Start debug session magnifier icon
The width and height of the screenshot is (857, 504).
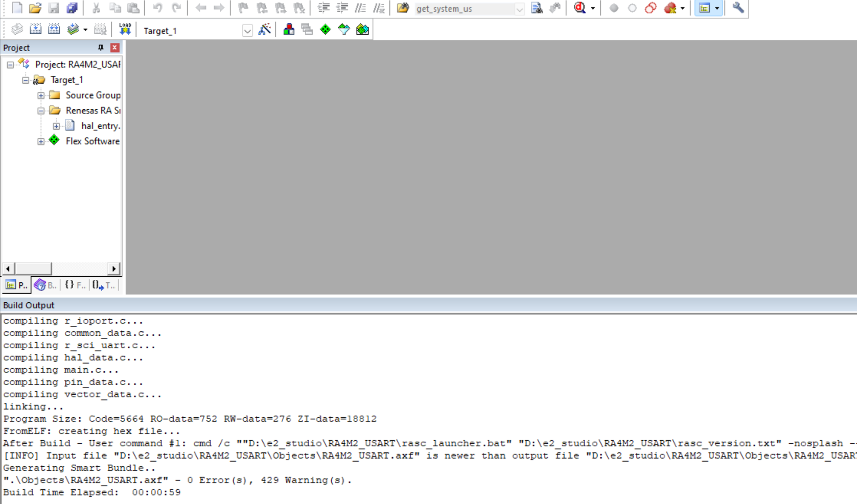pyautogui.click(x=580, y=8)
